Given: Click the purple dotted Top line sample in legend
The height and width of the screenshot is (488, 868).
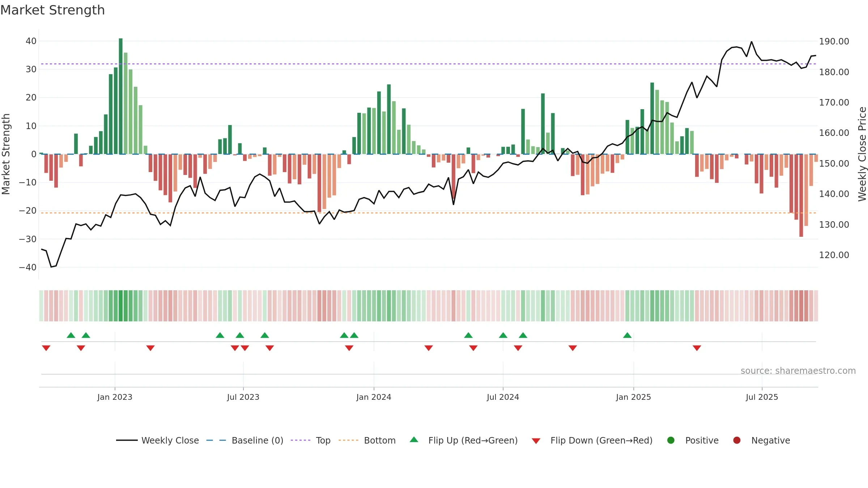Looking at the screenshot, I should click(301, 440).
